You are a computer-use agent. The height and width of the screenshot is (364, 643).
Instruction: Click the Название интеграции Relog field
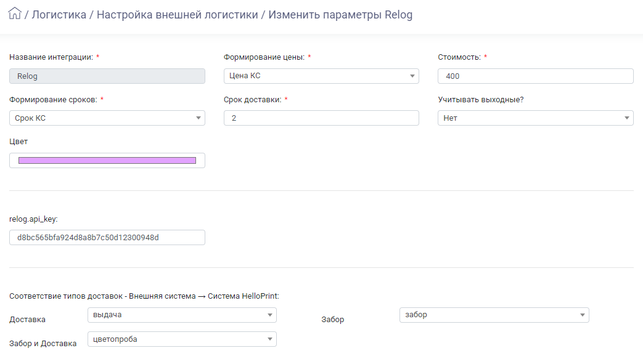(107, 76)
